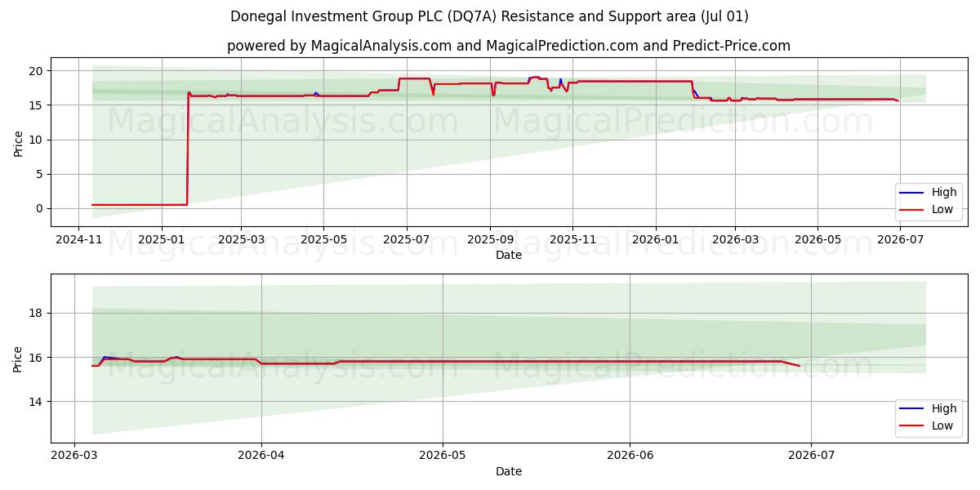Screen dimensions: 980x490
Task: Click the '14' price tick on bottom chart
Action: 37,402
